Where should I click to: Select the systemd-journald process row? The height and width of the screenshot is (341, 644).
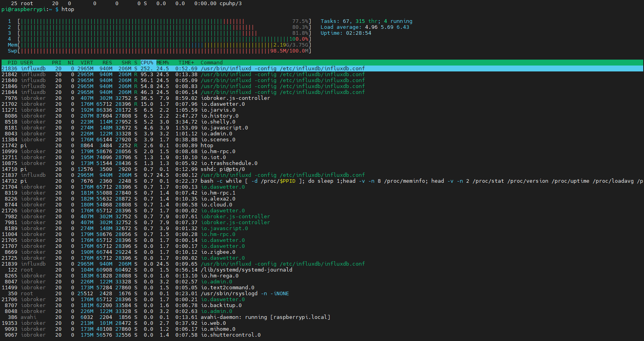(246, 270)
